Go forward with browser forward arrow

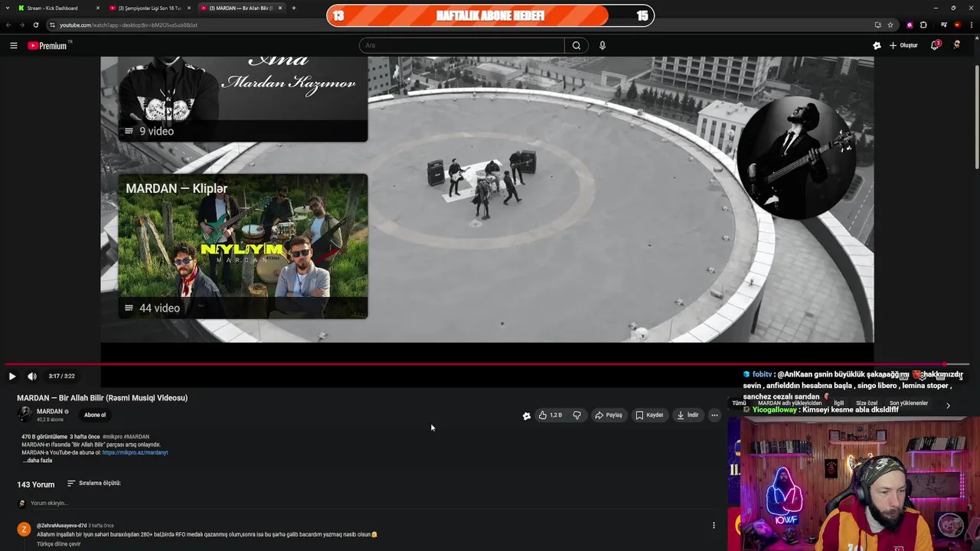(x=21, y=24)
